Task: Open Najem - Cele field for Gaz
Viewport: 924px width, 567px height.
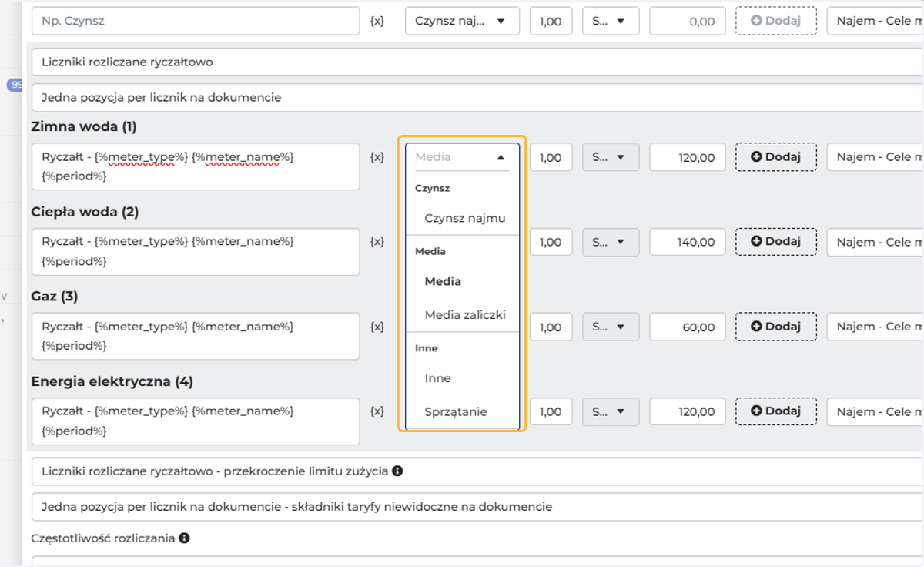Action: pos(875,327)
